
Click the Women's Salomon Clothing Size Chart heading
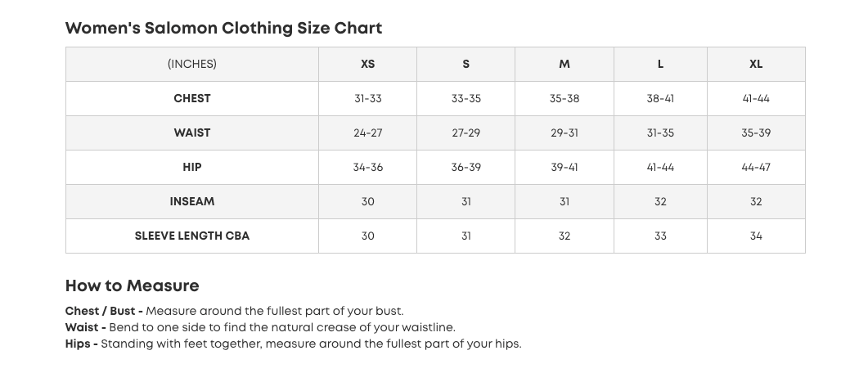pos(223,28)
